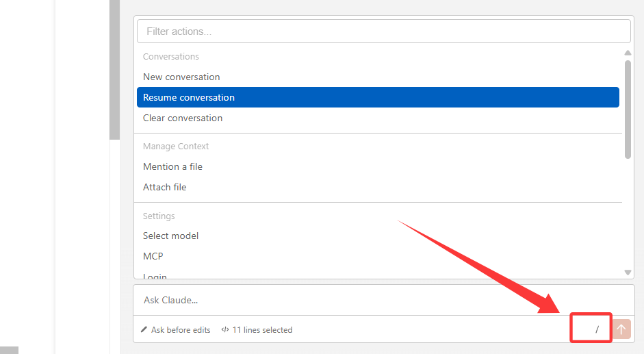This screenshot has height=354, width=644.
Task: Select New conversation from the list
Action: (181, 77)
